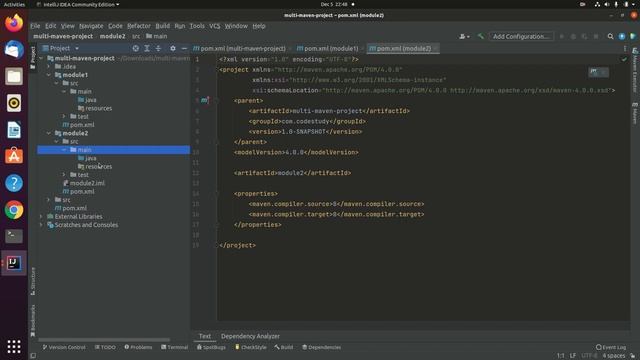Collapse multi-maven-project root node
640x360 pixels.
(41, 58)
